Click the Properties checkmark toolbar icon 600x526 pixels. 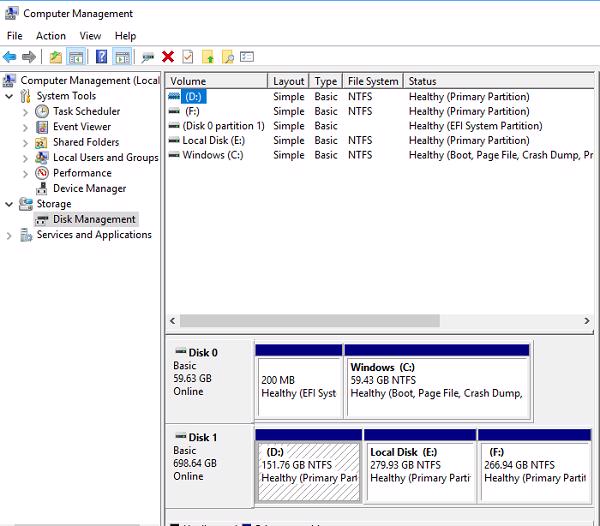(x=188, y=57)
